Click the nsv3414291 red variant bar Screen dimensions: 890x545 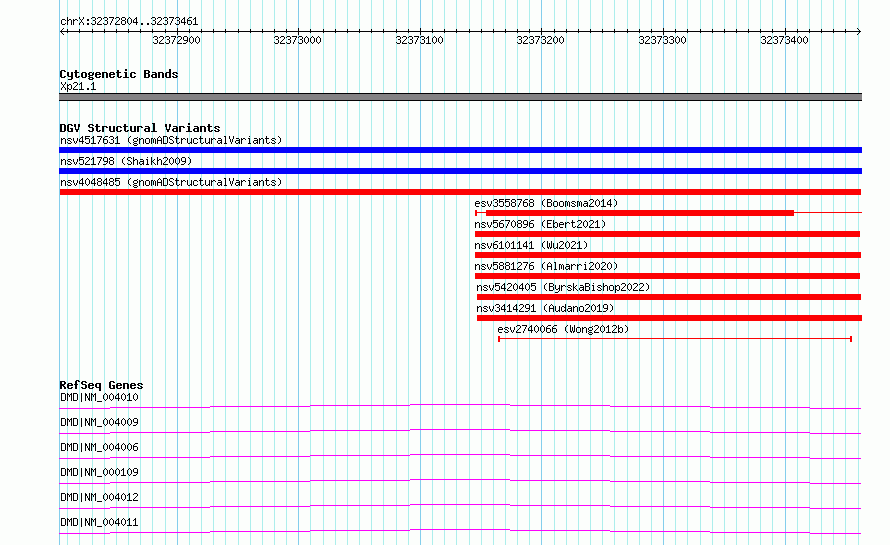(669, 318)
